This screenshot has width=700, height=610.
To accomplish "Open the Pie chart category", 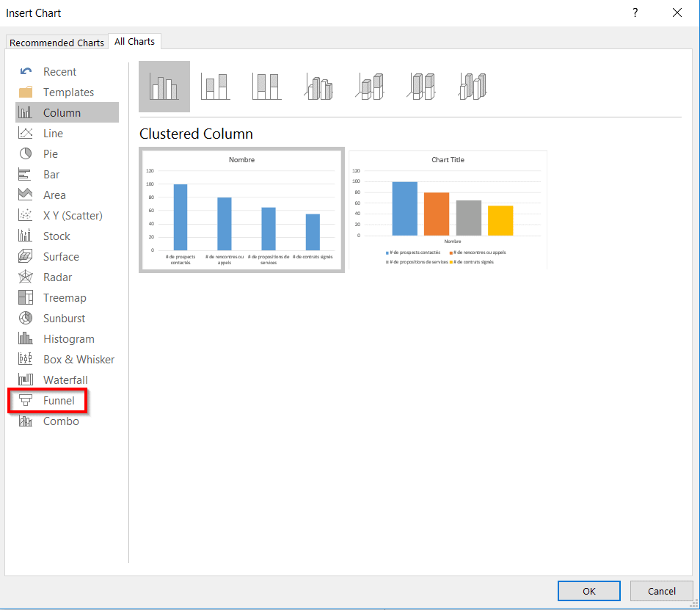I will pyautogui.click(x=50, y=154).
